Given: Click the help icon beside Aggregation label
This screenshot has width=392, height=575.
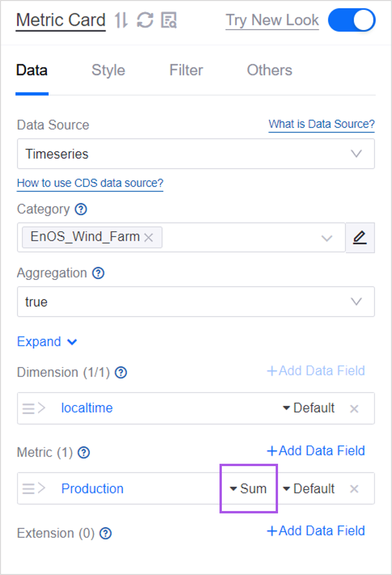Looking at the screenshot, I should click(x=98, y=273).
